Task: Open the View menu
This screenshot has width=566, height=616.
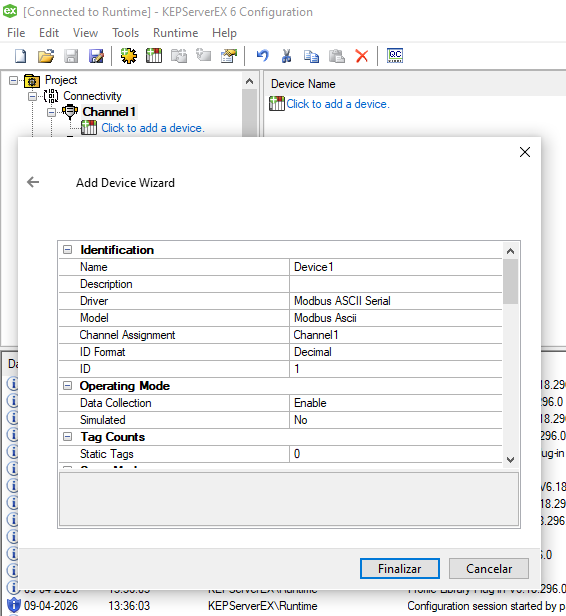Action: (x=85, y=33)
